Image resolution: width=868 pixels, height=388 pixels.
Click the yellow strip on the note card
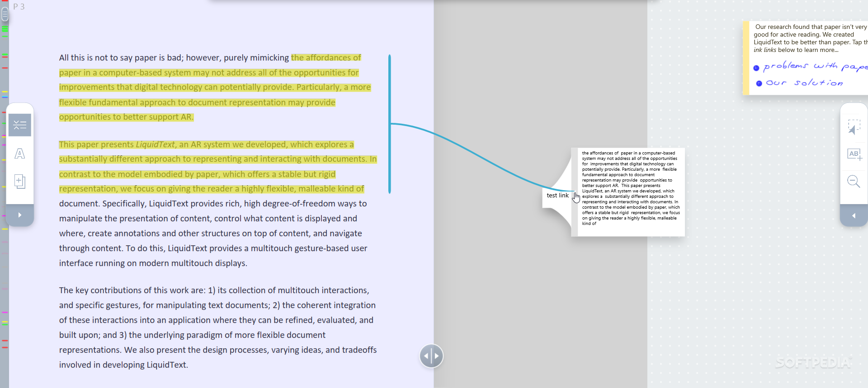click(746, 58)
